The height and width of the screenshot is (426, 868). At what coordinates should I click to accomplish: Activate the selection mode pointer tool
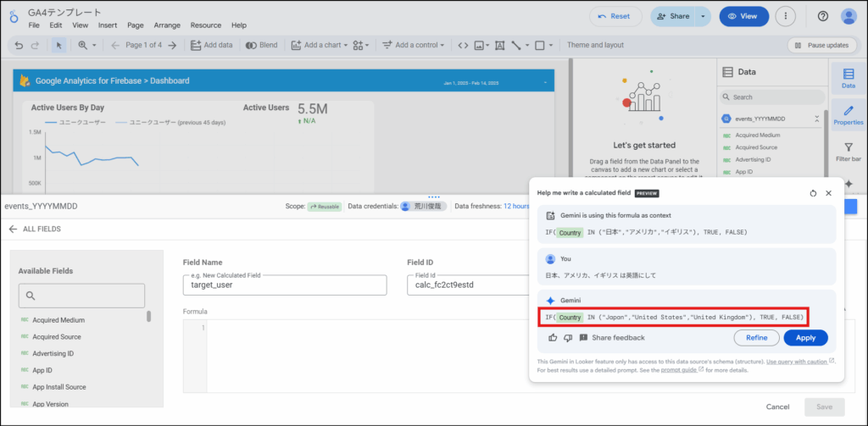pyautogui.click(x=58, y=46)
